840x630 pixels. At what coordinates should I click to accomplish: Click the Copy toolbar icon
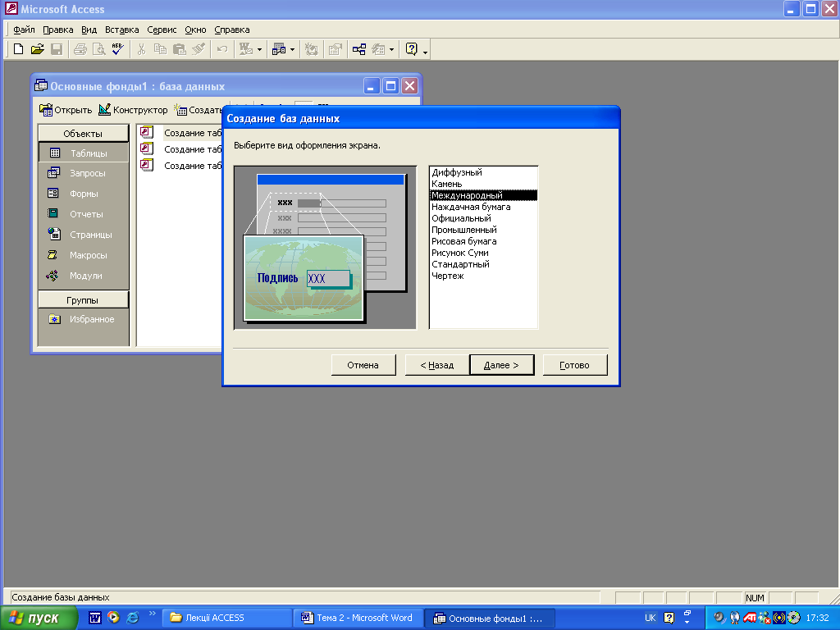point(160,49)
